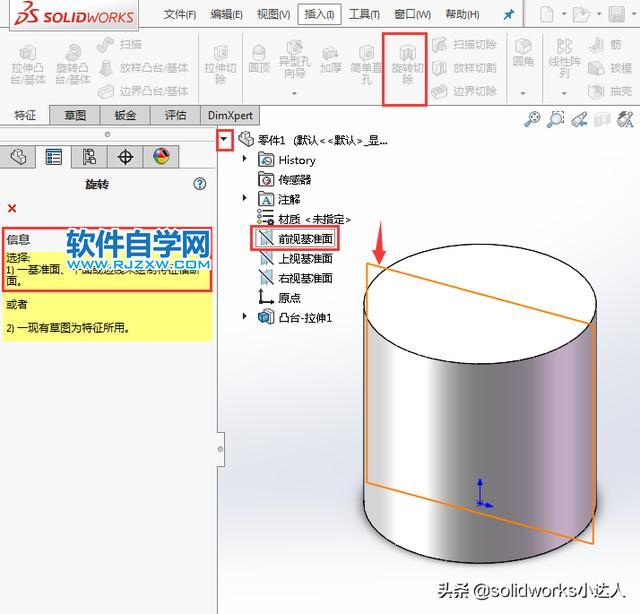
Task: Click the New document icon
Action: pyautogui.click(x=547, y=15)
